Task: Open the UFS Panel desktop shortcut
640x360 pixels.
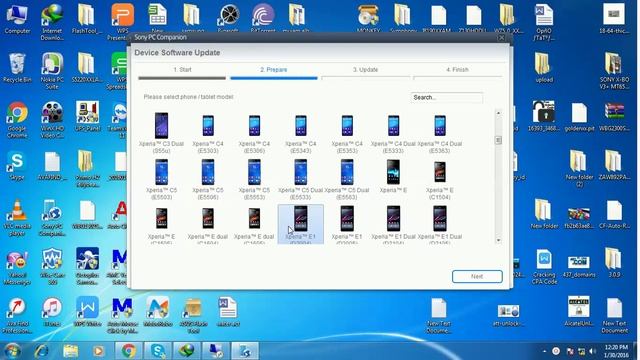Action: pyautogui.click(x=87, y=117)
